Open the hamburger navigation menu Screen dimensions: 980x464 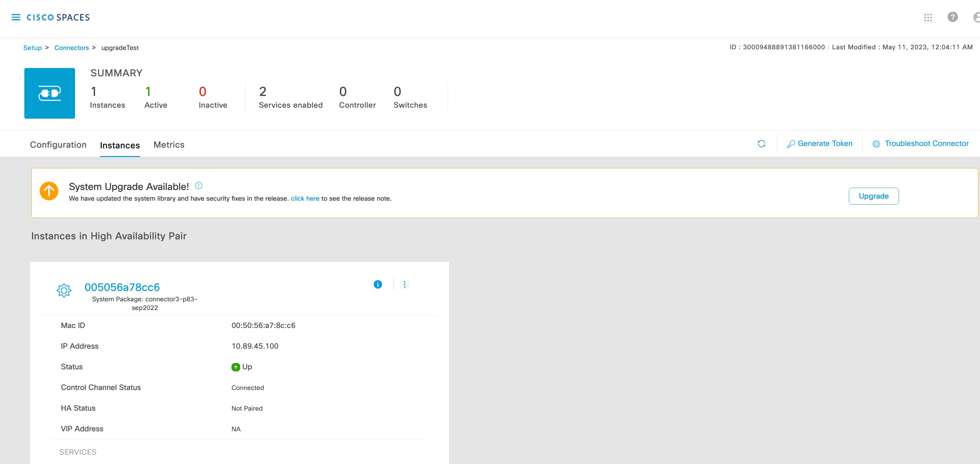16,17
